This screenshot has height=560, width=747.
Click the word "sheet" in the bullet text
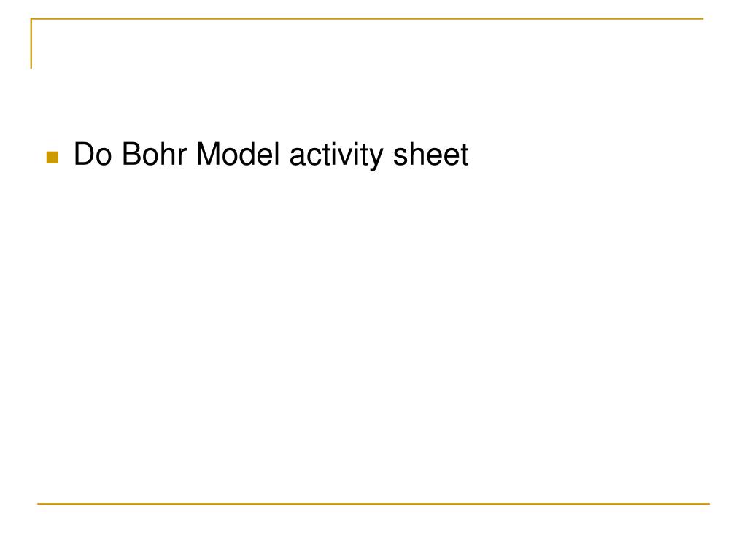coord(430,155)
